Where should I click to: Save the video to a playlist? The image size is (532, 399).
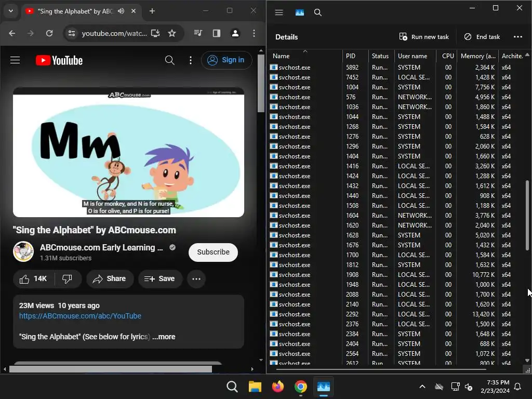[x=160, y=279]
